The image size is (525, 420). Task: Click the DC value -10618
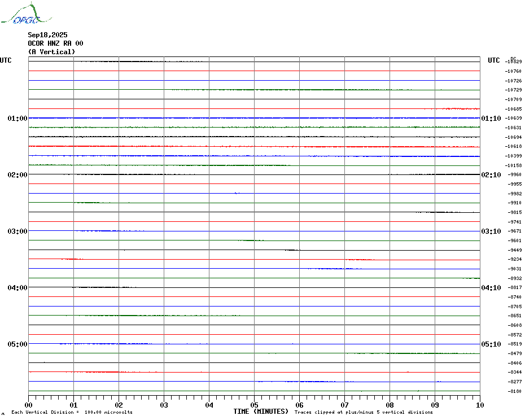[x=513, y=146]
